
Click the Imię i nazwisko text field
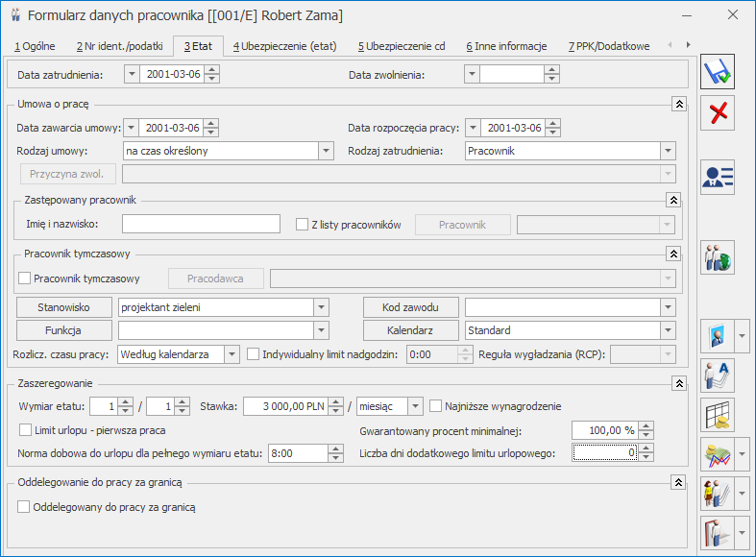[201, 224]
